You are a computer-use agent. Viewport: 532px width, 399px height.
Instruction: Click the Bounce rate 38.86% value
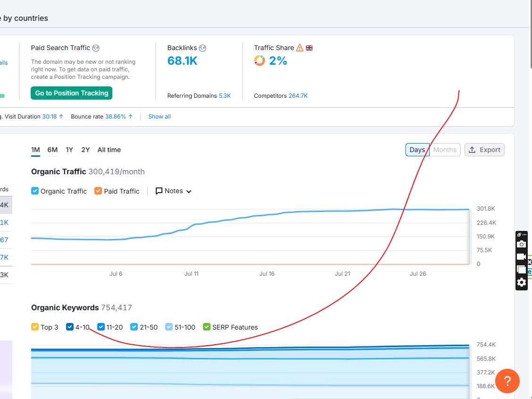[x=115, y=116]
